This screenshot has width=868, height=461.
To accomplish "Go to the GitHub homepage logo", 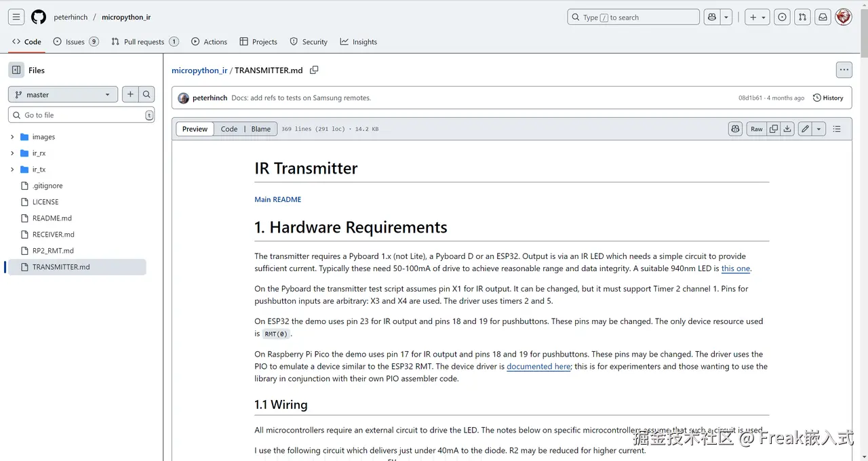I will click(39, 17).
